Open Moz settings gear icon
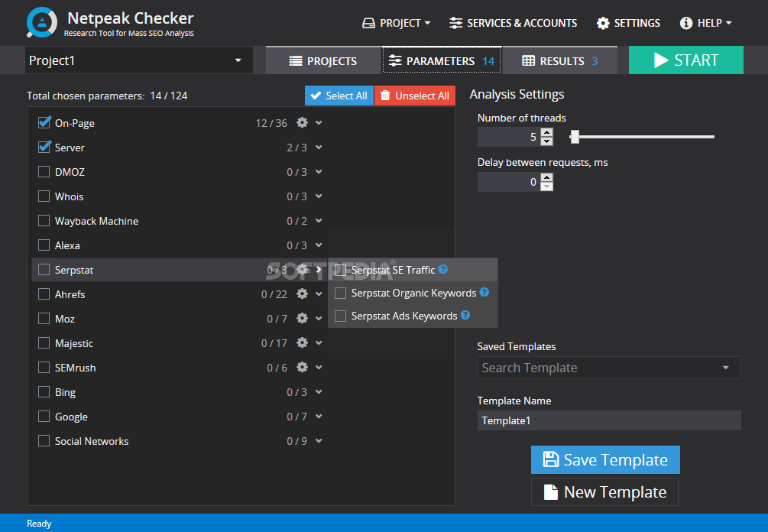The width and height of the screenshot is (768, 532). coord(302,319)
